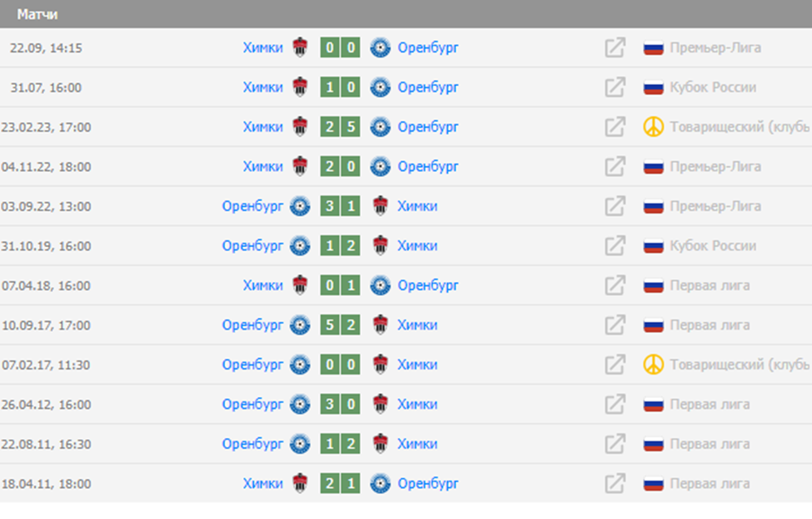Click external link icon for 31.10.19 match
Viewport: 812px width, 519px height.
[x=614, y=246]
